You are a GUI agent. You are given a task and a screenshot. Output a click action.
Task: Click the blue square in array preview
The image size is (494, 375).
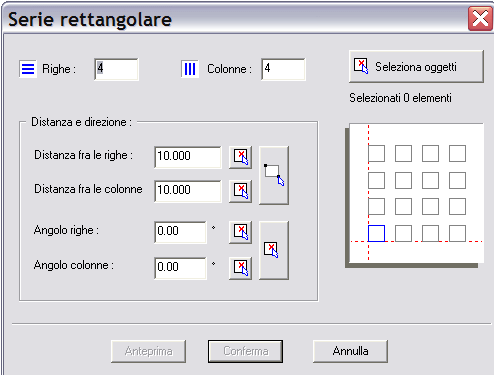[376, 233]
